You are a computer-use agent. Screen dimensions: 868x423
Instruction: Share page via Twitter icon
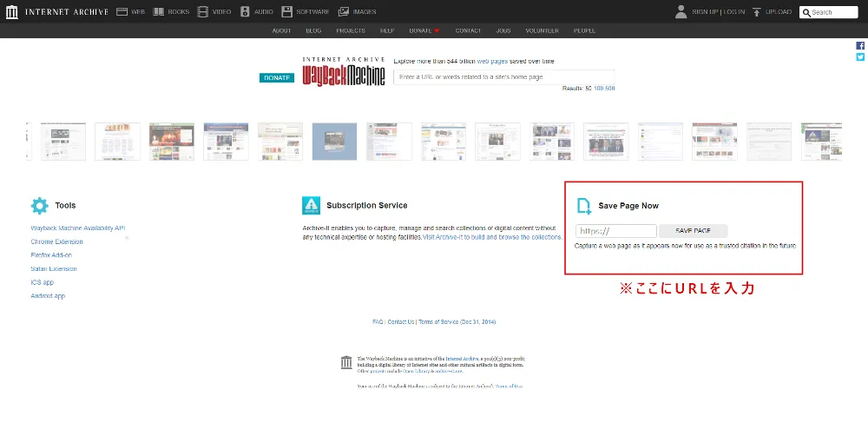pos(860,57)
